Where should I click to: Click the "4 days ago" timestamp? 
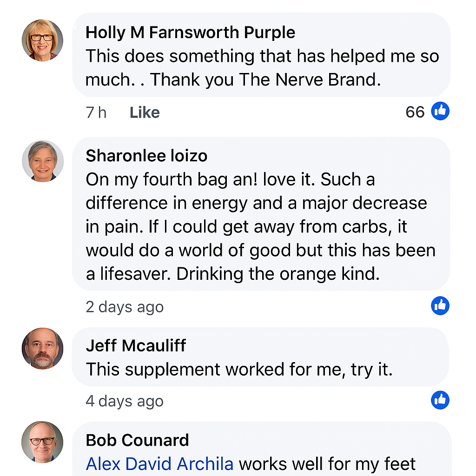(125, 401)
